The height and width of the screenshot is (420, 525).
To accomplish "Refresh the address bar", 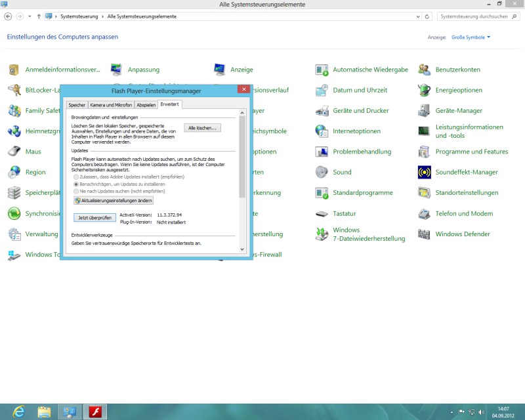I will point(427,16).
